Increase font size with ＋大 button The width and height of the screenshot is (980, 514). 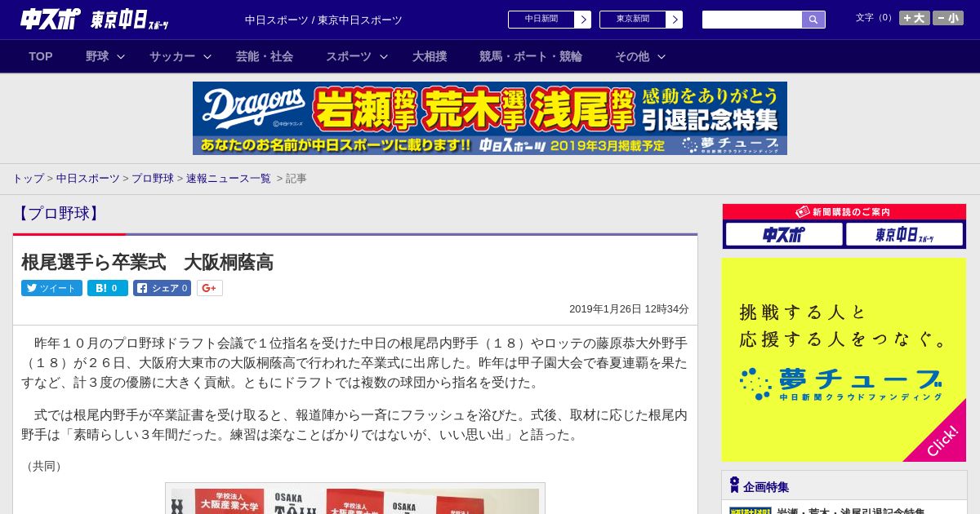point(915,18)
